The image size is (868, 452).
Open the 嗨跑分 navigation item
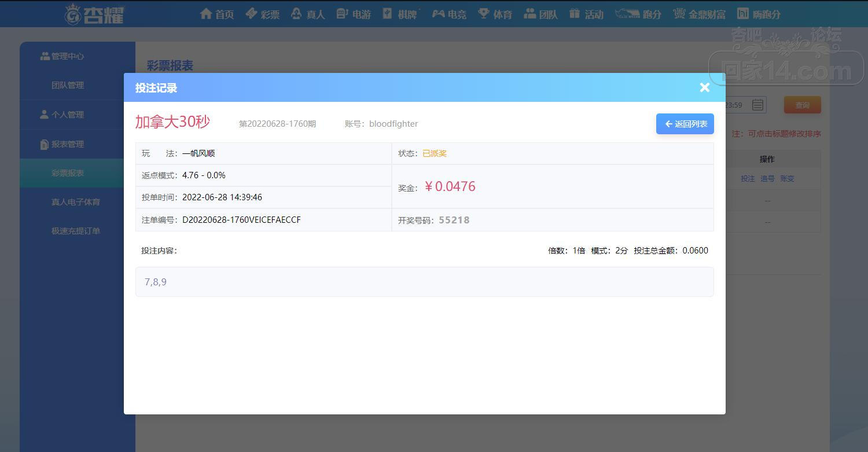pos(759,14)
